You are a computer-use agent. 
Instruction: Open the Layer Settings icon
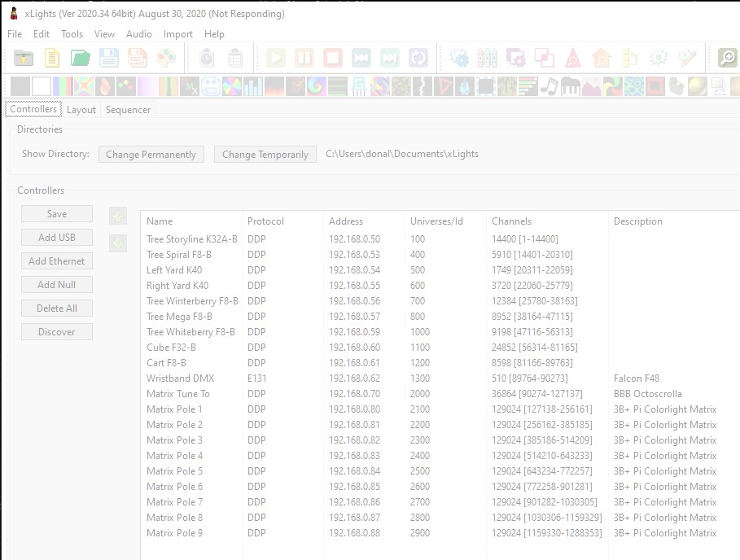pyautogui.click(x=516, y=58)
